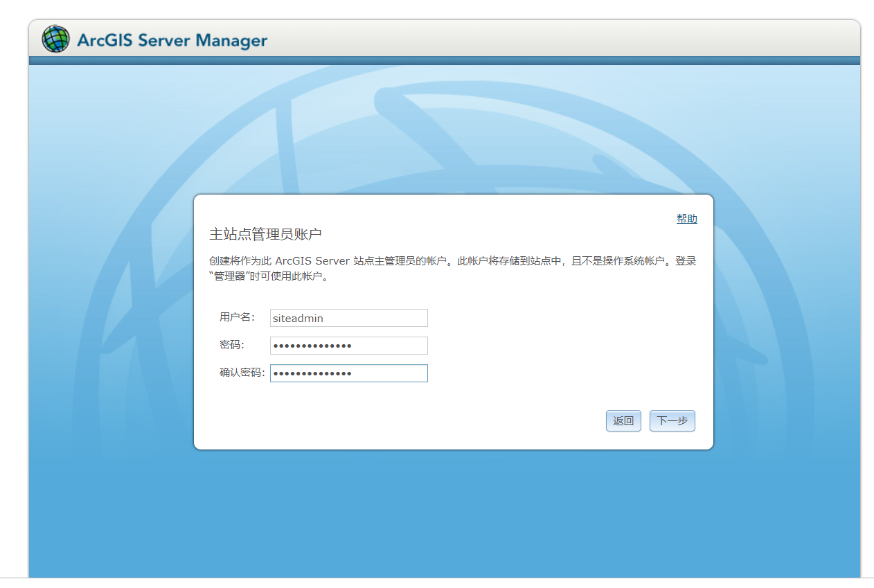Click the ArcGIS globe logo icon

(56, 39)
